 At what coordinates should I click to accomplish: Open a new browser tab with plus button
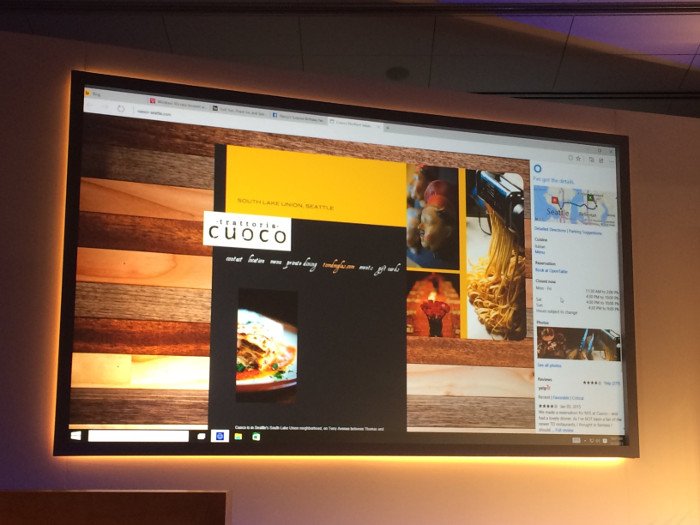coord(388,128)
